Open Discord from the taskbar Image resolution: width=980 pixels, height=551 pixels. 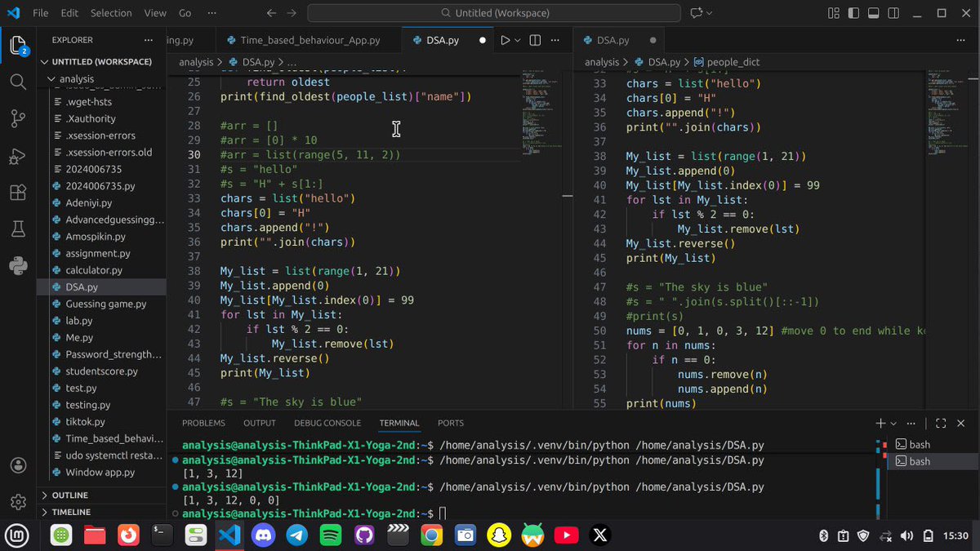click(x=263, y=535)
